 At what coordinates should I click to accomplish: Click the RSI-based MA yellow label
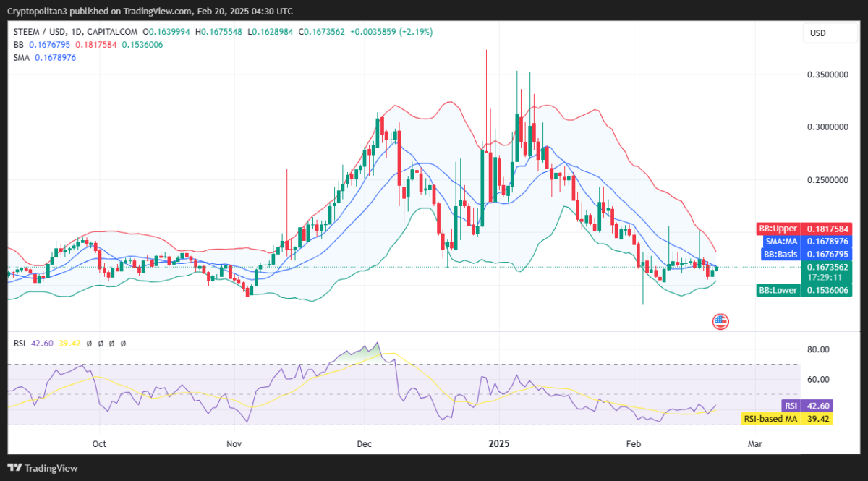(770, 418)
